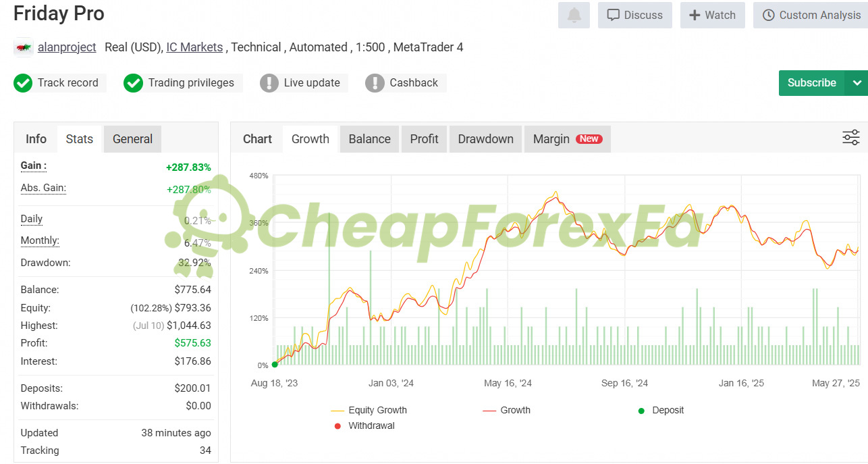The height and width of the screenshot is (464, 868).
Task: Click the May 27, '25 axis date
Action: click(836, 383)
